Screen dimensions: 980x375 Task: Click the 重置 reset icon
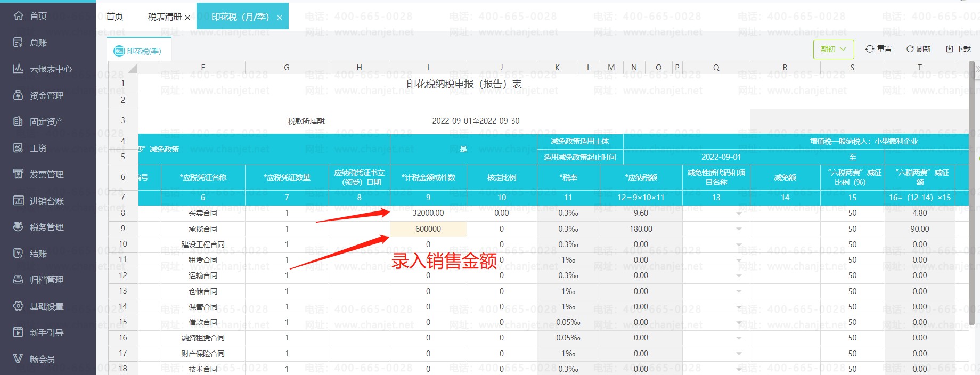[869, 49]
